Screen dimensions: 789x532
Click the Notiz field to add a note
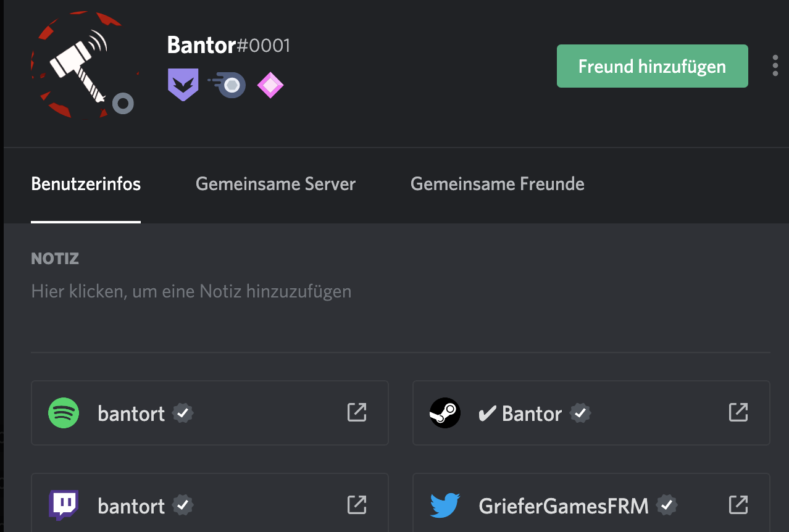pyautogui.click(x=191, y=291)
